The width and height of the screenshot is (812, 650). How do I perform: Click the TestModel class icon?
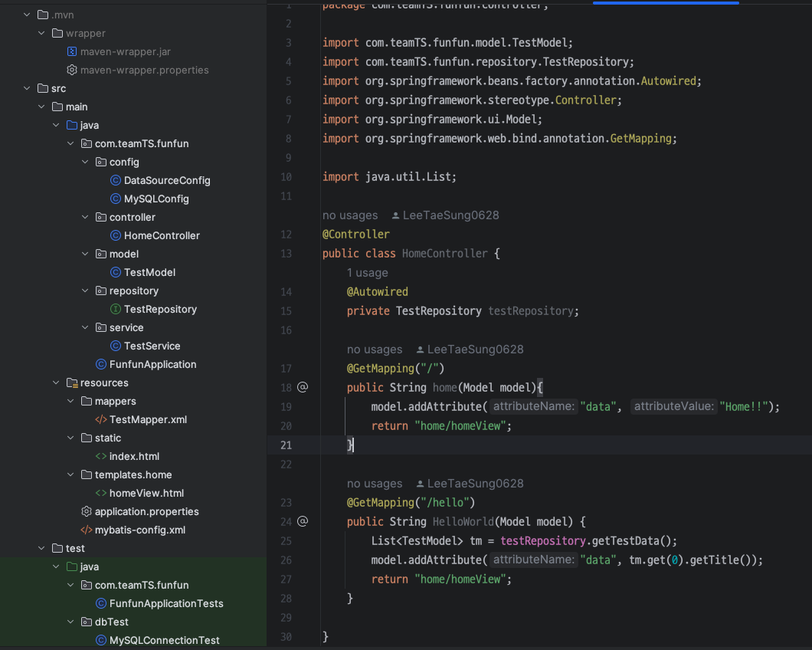tap(116, 272)
